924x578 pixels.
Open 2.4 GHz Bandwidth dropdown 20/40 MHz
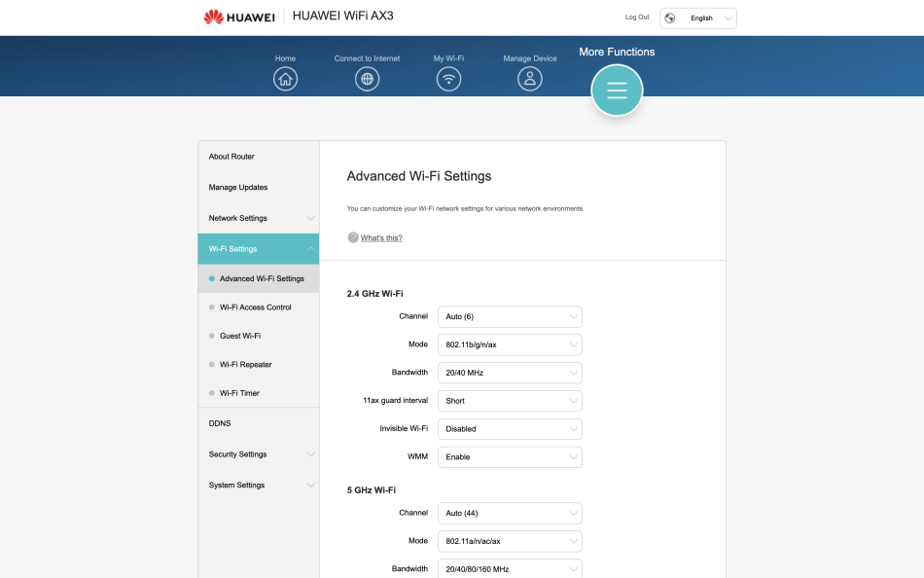pos(510,373)
